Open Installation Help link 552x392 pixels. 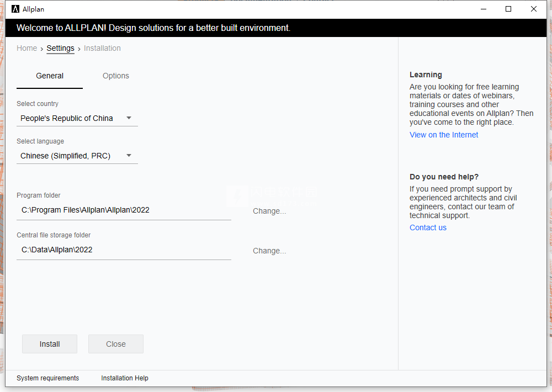(x=125, y=378)
